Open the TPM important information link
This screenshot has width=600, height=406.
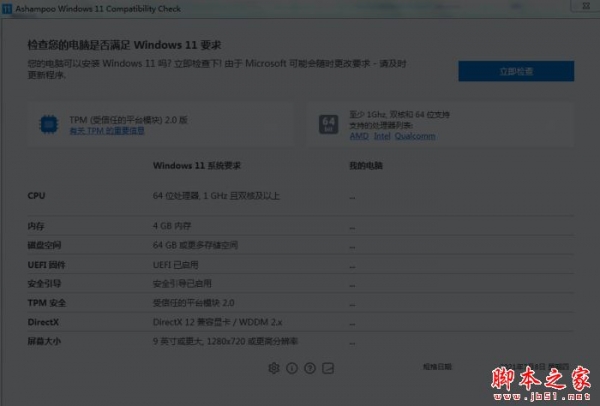tap(107, 131)
